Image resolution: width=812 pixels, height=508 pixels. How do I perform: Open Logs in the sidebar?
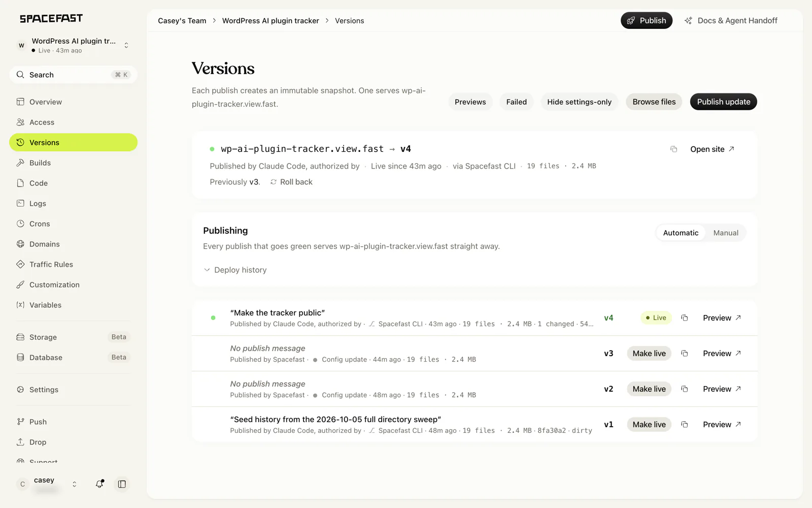tap(73, 203)
